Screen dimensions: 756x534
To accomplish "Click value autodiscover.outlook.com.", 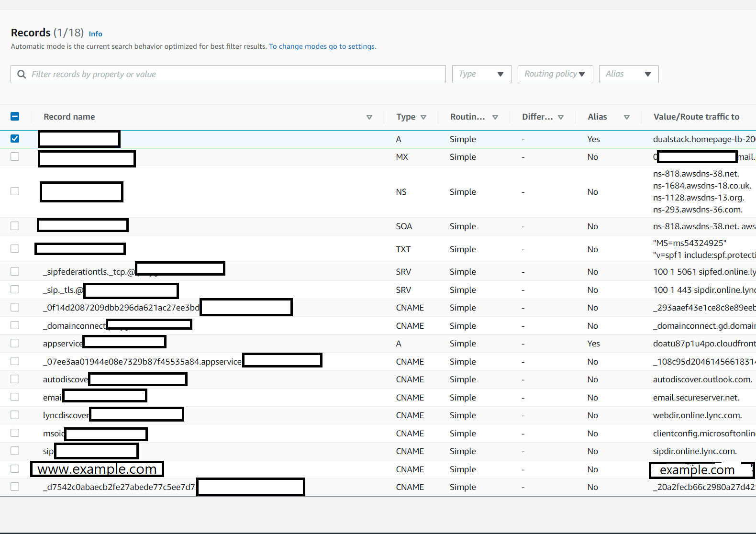I will (x=702, y=379).
